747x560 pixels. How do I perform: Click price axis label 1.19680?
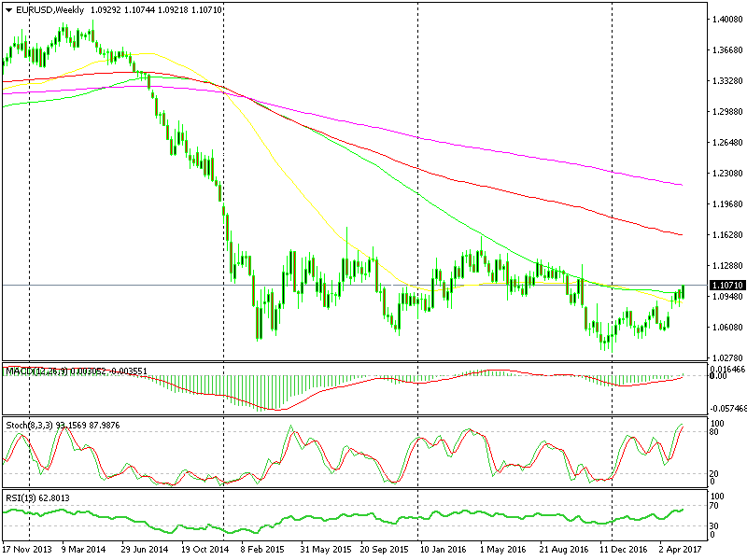(x=727, y=203)
